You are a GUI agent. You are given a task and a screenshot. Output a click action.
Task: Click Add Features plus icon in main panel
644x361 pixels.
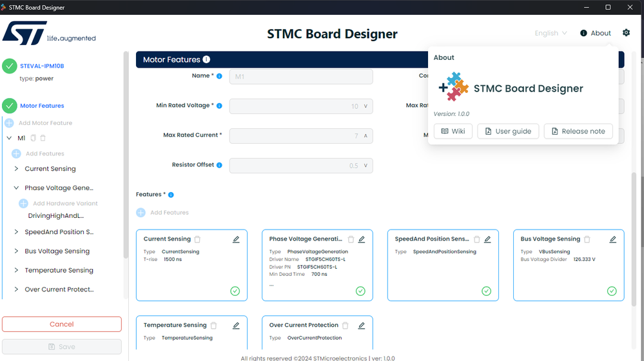coord(141,212)
